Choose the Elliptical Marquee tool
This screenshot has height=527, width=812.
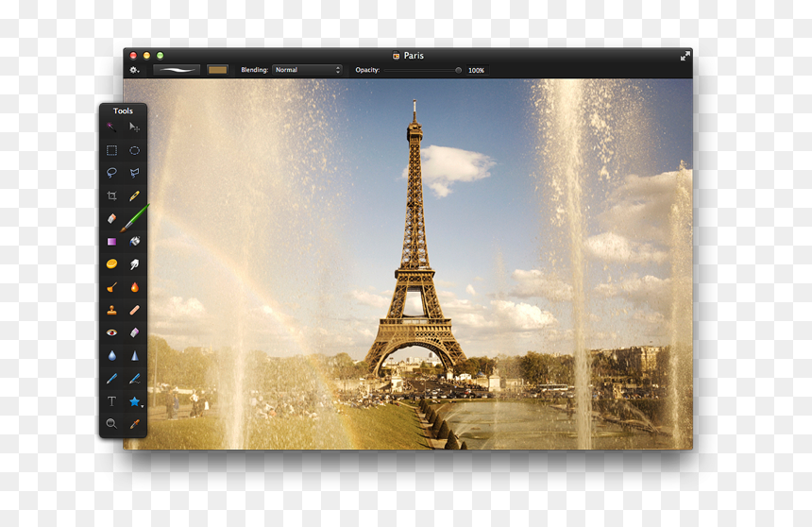pos(134,150)
